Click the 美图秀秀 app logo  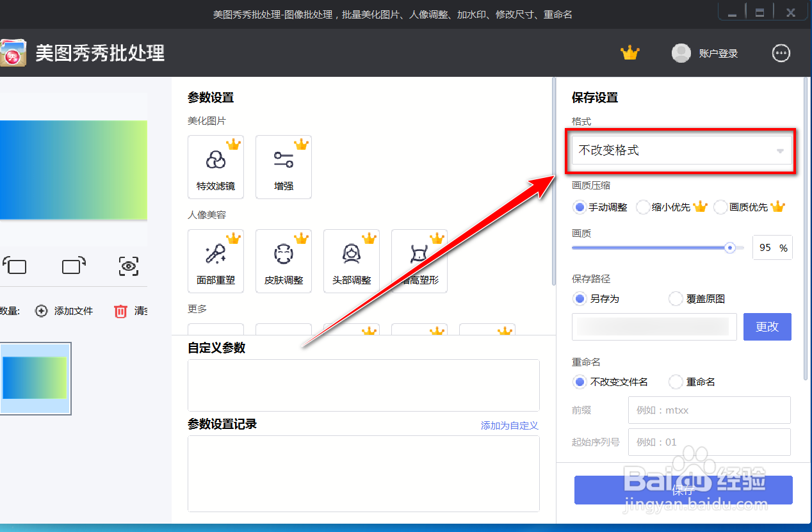tap(13, 52)
